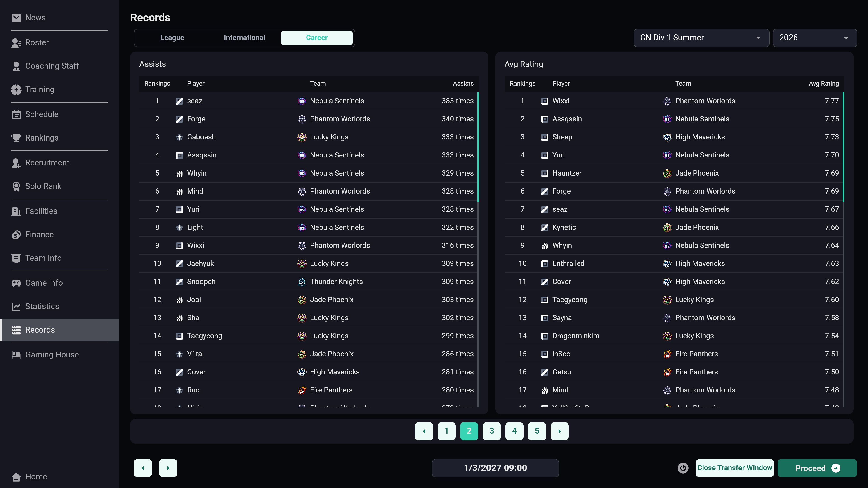868x488 pixels.
Task: Click the power icon near Close Transfer Window
Action: click(683, 468)
